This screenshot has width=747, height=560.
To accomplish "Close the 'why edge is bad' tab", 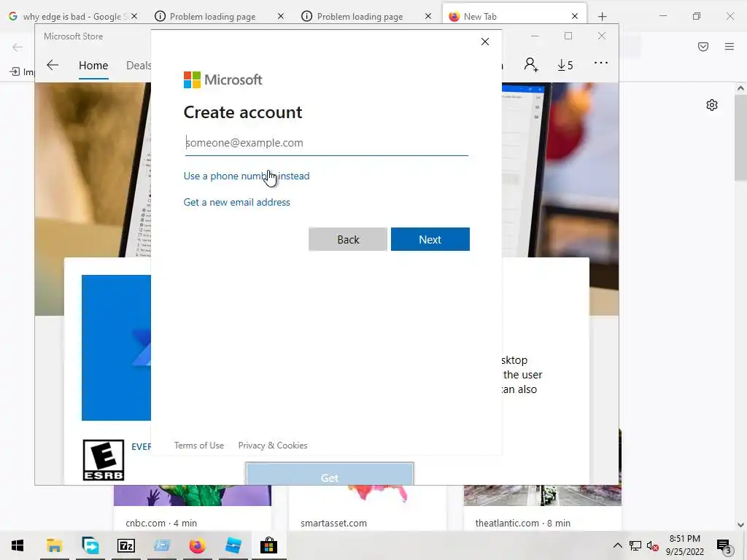I will click(134, 16).
